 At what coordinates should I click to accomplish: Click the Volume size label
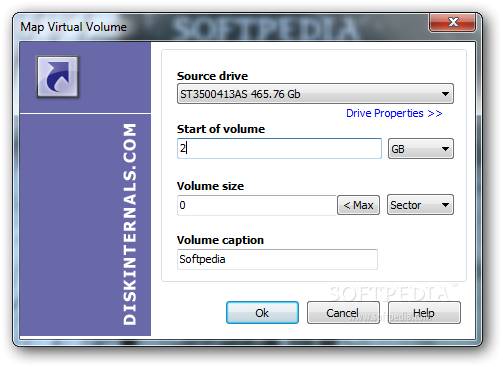coord(210,186)
